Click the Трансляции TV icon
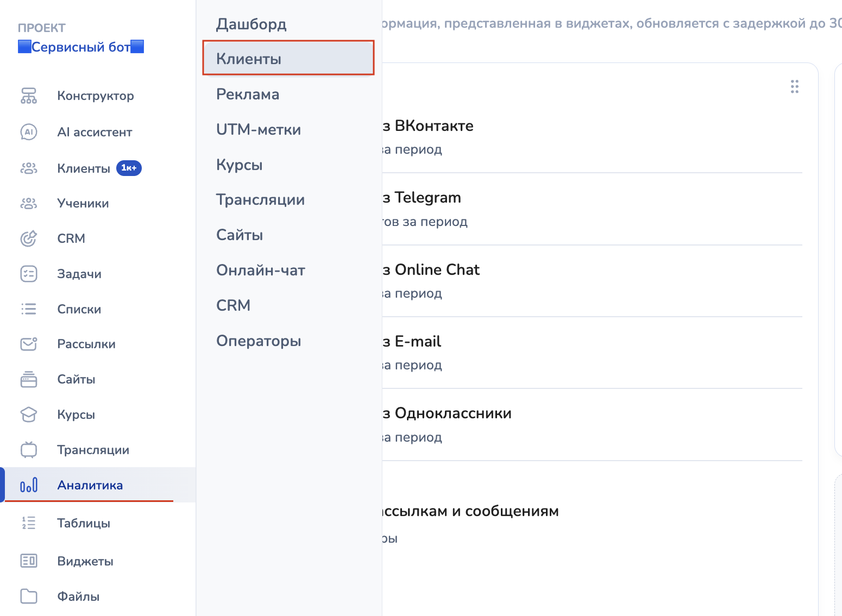This screenshot has width=842, height=616. 29,450
